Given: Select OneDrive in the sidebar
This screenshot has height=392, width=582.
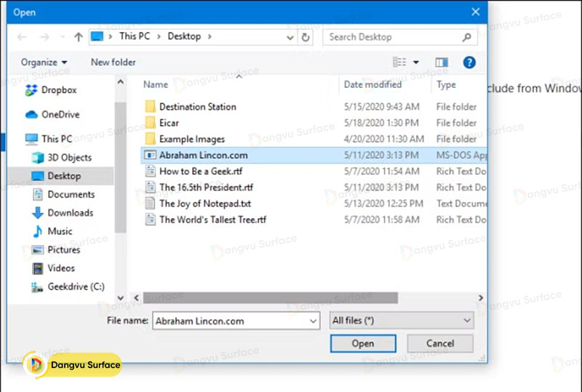Looking at the screenshot, I should point(60,114).
